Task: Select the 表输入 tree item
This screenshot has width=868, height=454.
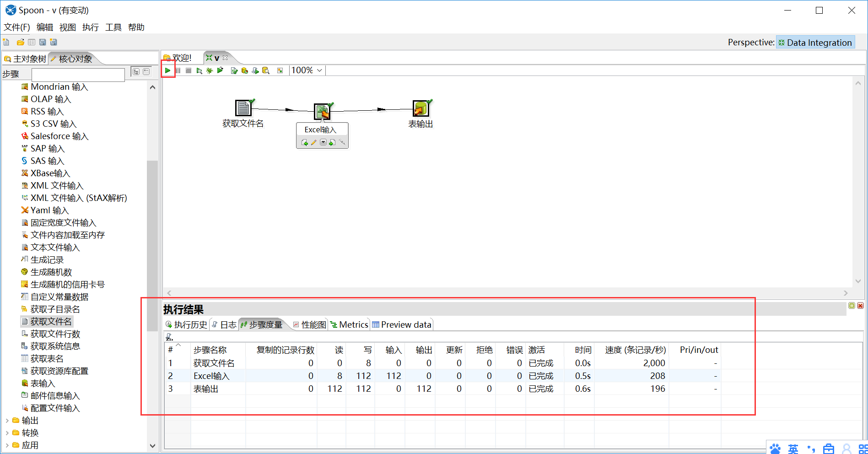Action: (x=38, y=383)
